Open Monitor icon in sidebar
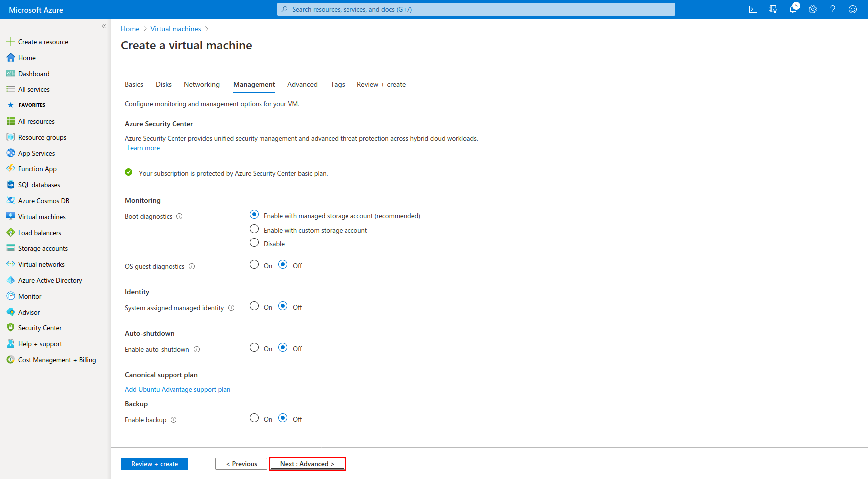 coord(11,296)
